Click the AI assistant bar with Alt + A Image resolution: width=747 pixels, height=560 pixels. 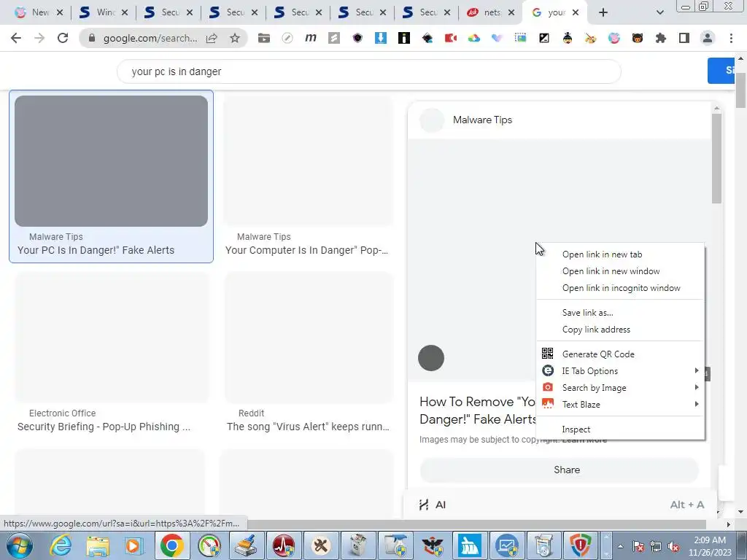tap(560, 505)
